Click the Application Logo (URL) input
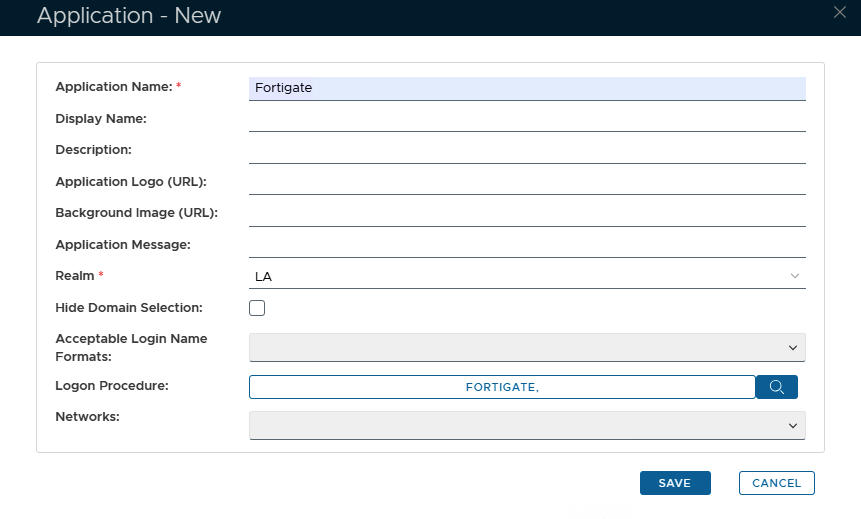 [x=527, y=182]
